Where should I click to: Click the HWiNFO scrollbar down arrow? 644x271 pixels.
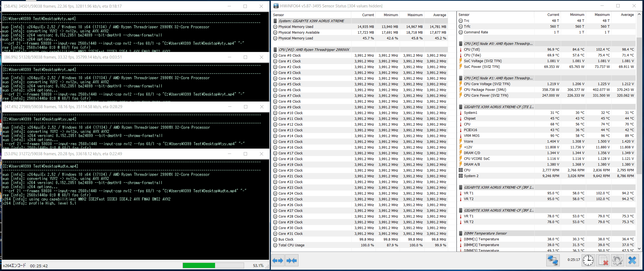coord(639,249)
